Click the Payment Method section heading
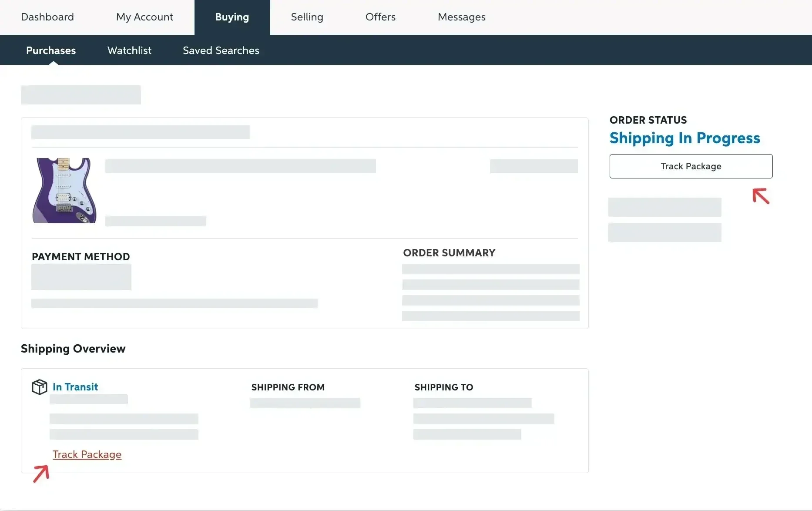Screen dimensions: 812x511 (x=81, y=256)
